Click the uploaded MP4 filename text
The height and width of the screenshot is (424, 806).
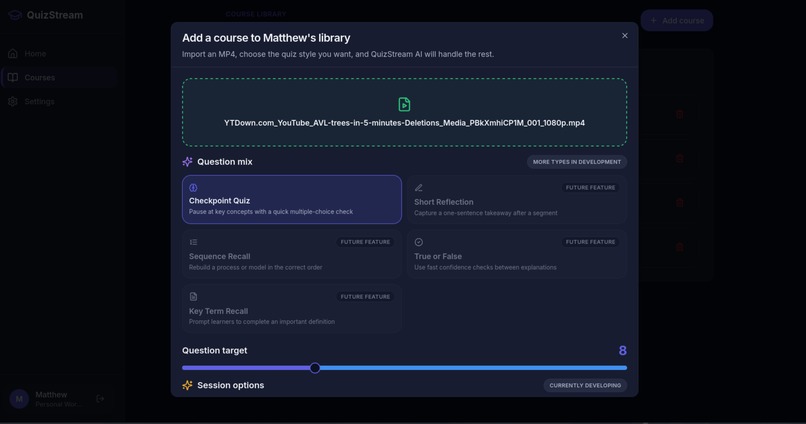(405, 123)
